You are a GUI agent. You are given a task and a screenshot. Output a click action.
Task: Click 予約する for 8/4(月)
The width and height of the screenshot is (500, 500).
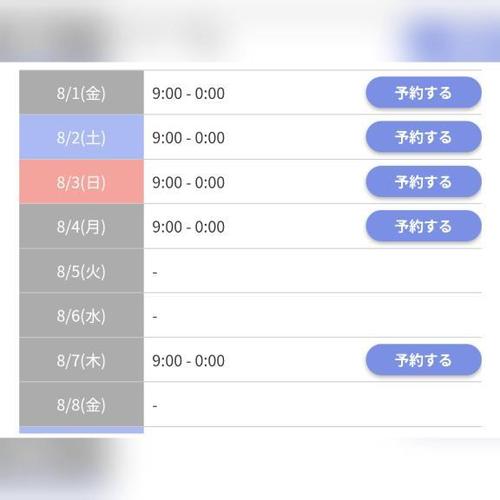(x=423, y=226)
